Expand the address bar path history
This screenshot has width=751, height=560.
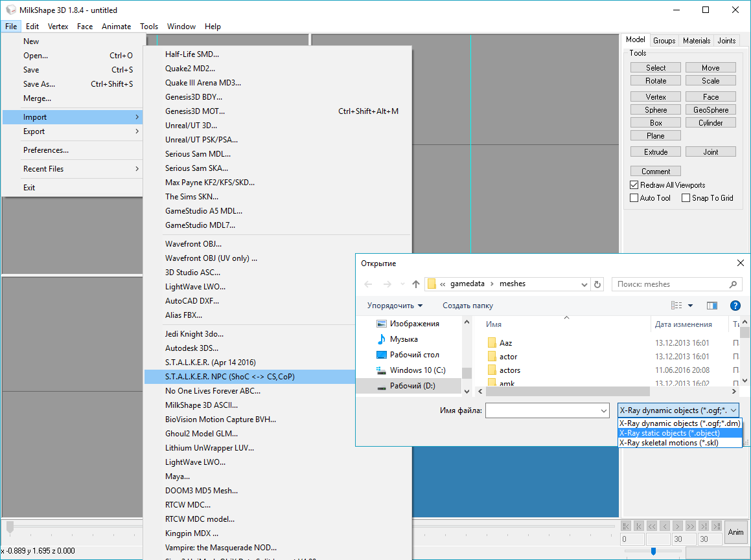(x=584, y=284)
